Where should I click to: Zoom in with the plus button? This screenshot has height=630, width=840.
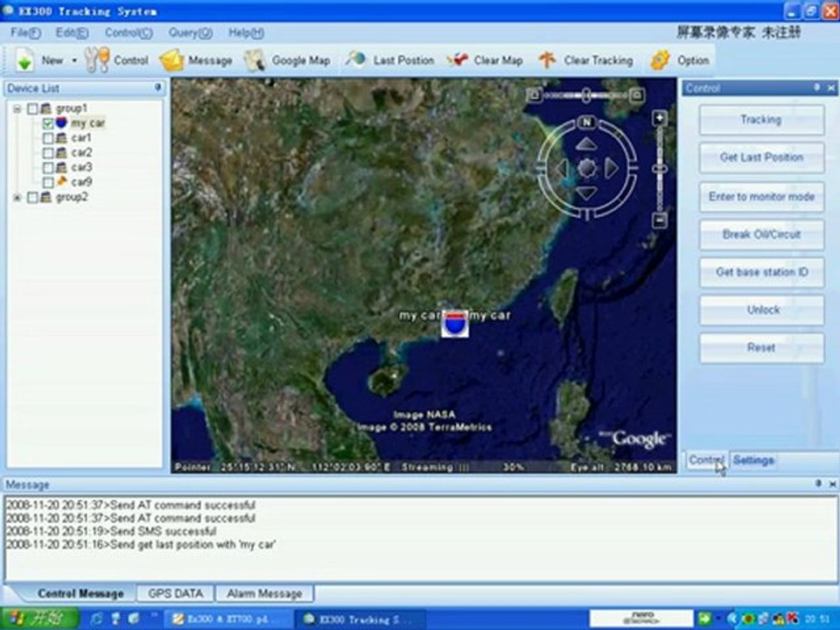[660, 118]
